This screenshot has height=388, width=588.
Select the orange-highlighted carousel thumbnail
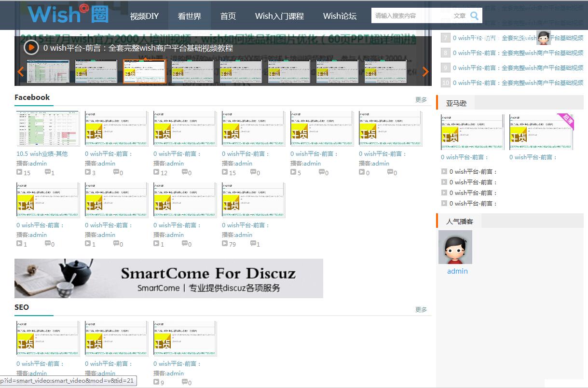pos(145,72)
